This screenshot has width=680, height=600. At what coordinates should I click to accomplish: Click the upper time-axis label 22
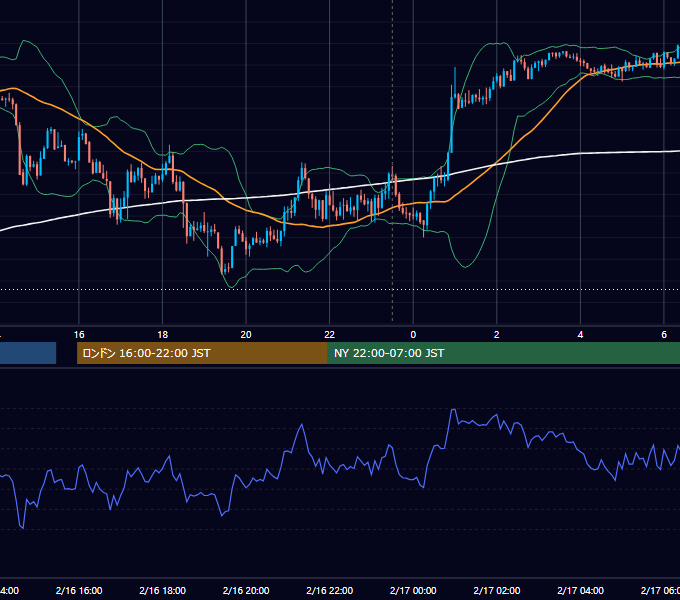(330, 335)
